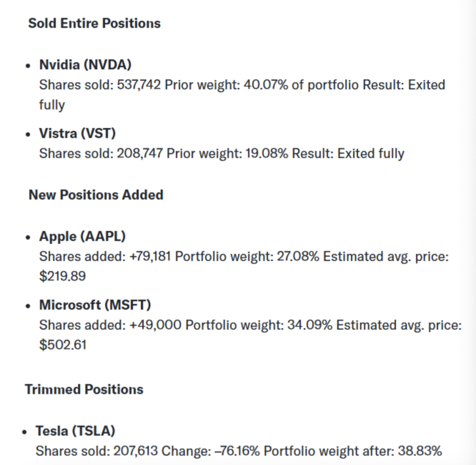Click Microsoft's estimated price $502.61
Viewport: 476px width, 465px height.
coord(63,345)
